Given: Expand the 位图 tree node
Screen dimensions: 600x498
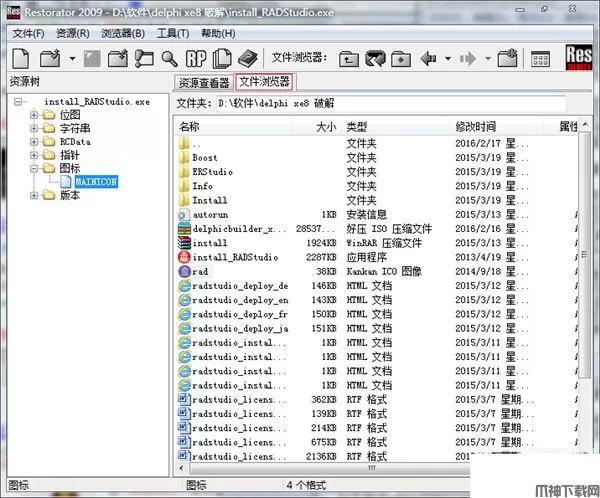Looking at the screenshot, I should point(35,115).
